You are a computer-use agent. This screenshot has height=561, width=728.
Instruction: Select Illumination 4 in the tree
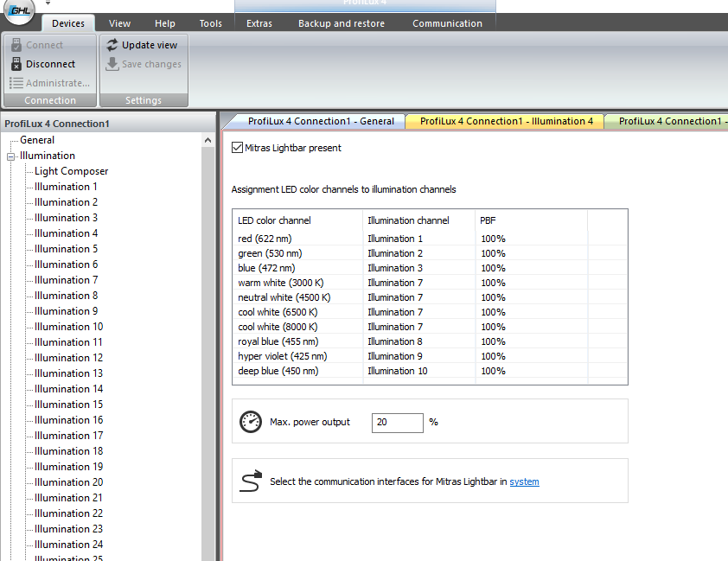66,233
